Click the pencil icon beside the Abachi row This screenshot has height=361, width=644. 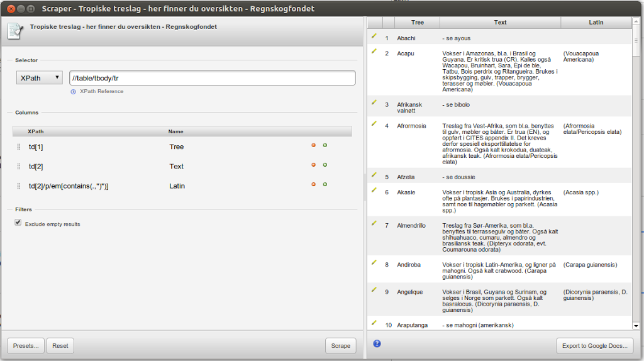click(374, 36)
